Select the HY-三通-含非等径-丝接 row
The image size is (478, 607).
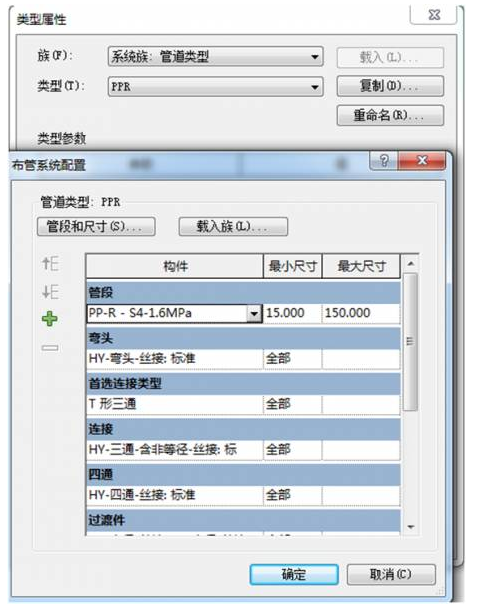175,450
